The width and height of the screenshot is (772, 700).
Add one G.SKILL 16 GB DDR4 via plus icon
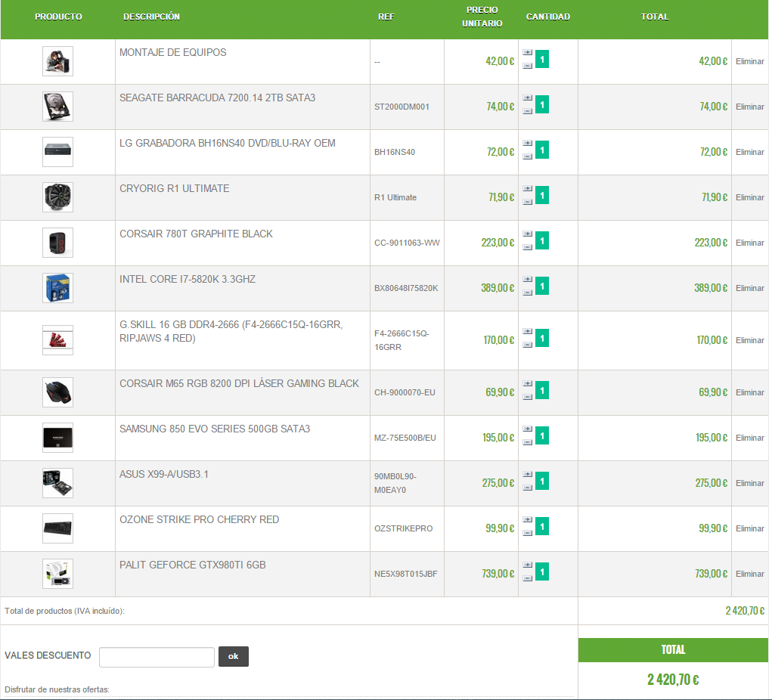pyautogui.click(x=527, y=331)
